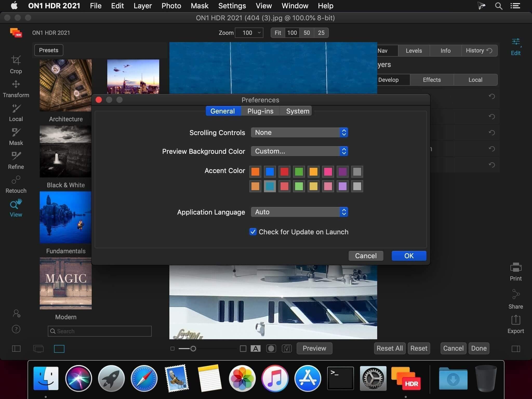Click the Share icon
This screenshot has height=399, width=532.
pos(516,299)
